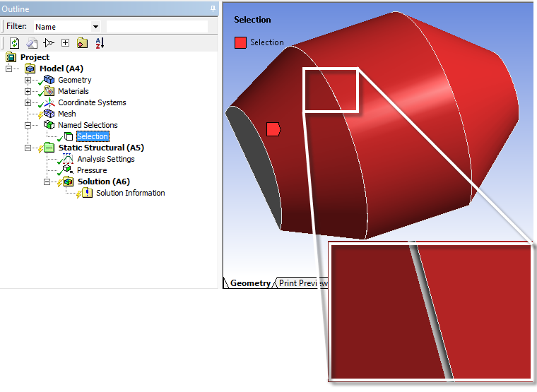This screenshot has width=537, height=392.
Task: Click the red tag on the model
Action: [x=273, y=129]
